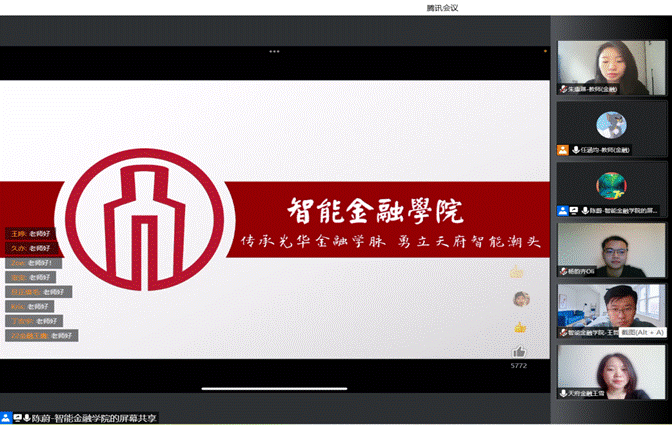Select the top female participant video tile
672x425 pixels.
pos(611,68)
